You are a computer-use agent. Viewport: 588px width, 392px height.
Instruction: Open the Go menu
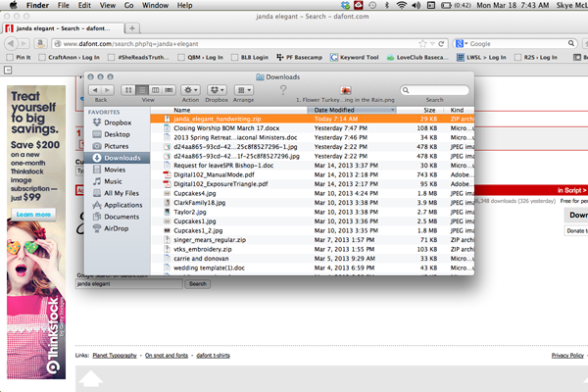[x=128, y=5]
